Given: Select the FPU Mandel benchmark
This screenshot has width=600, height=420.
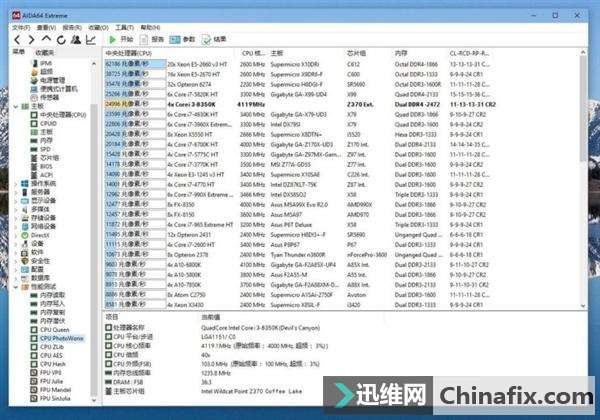Looking at the screenshot, I should point(55,390).
